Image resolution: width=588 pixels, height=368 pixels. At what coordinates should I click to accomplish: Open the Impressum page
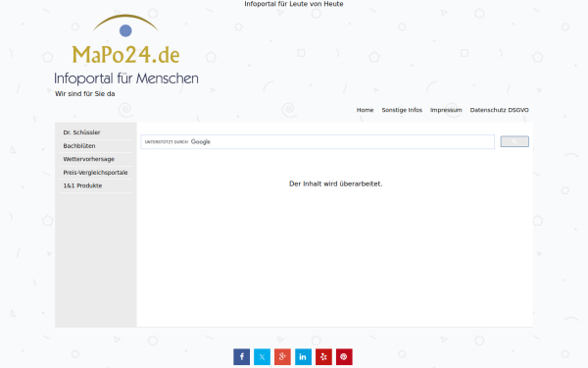pyautogui.click(x=446, y=110)
